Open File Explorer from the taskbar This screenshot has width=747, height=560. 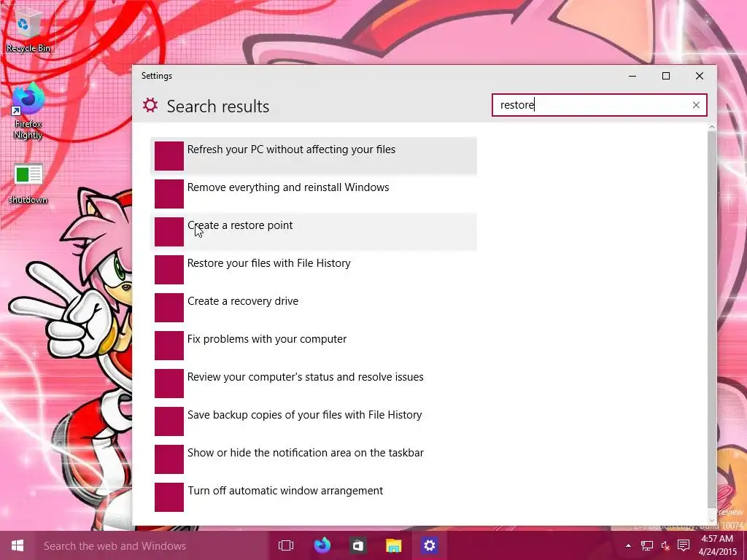(393, 545)
